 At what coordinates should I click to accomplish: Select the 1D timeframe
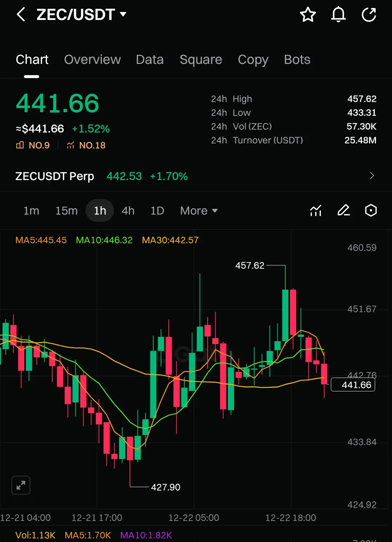pos(157,211)
